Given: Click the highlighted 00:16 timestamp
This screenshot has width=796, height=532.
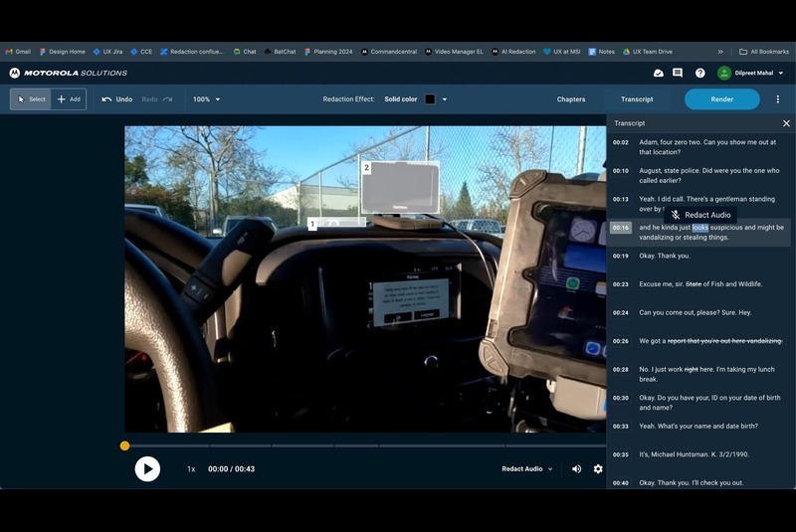Looking at the screenshot, I should point(620,228).
